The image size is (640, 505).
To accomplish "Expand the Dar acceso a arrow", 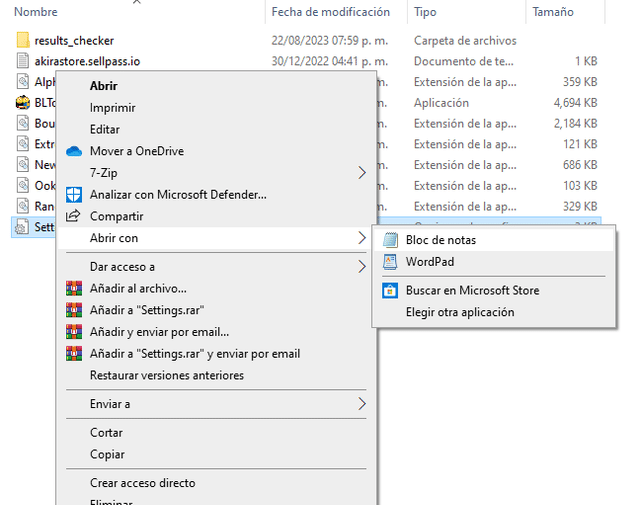I will [x=362, y=267].
